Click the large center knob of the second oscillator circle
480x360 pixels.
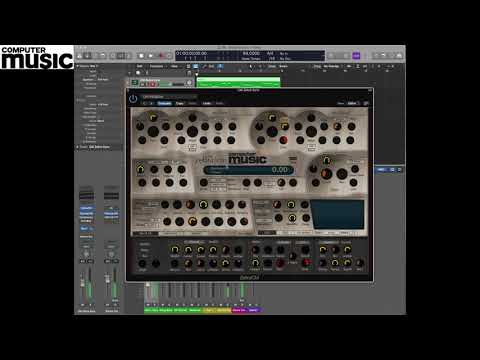(192, 131)
